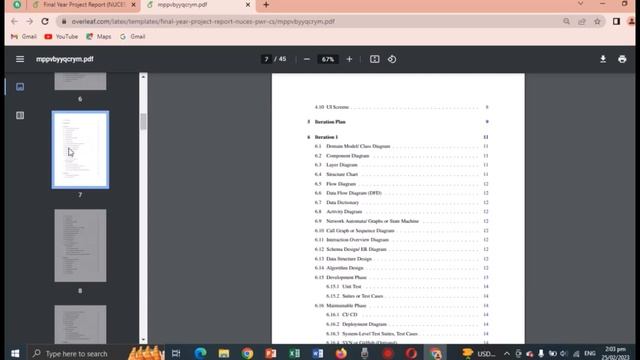Click the share page icon in address bar
Screen dimensions: 640x360
pyautogui.click(x=582, y=21)
